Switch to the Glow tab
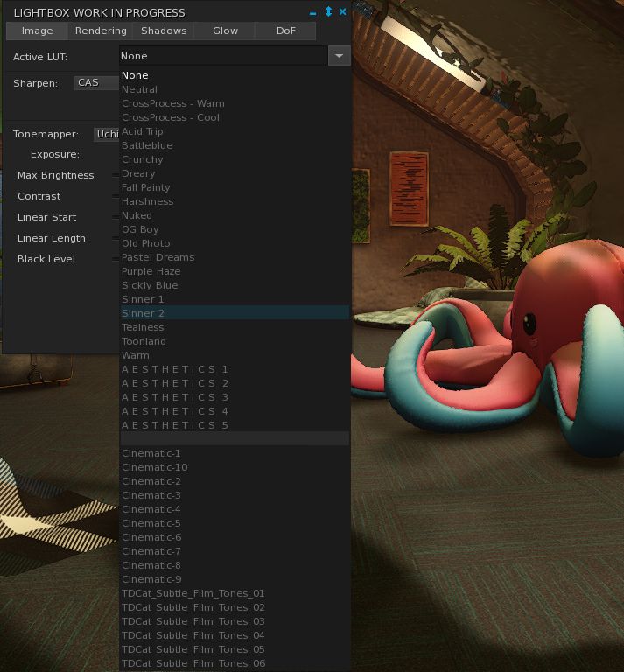The image size is (624, 672). pyautogui.click(x=225, y=31)
